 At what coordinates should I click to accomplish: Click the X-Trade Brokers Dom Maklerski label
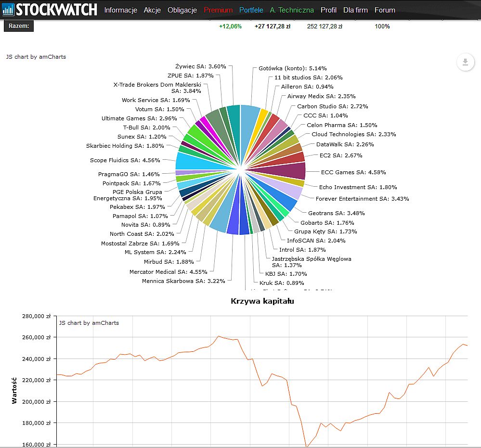(157, 88)
